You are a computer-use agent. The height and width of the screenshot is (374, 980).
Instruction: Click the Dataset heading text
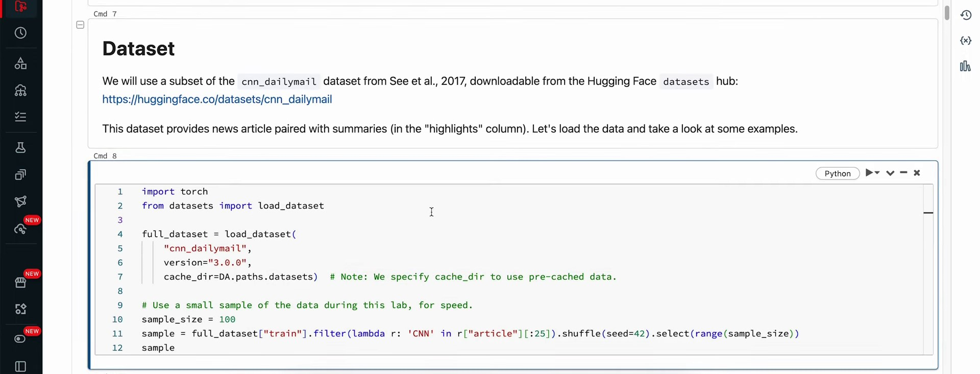pyautogui.click(x=138, y=49)
